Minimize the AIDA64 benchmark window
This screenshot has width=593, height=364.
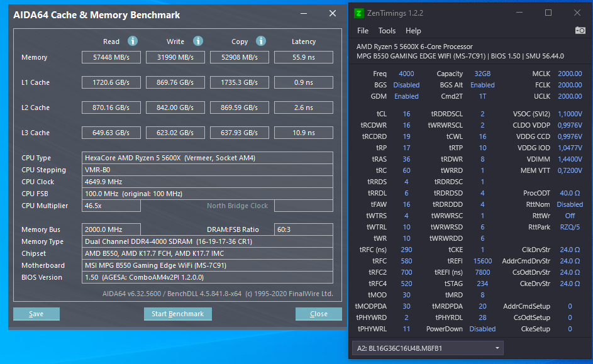pyautogui.click(x=304, y=14)
